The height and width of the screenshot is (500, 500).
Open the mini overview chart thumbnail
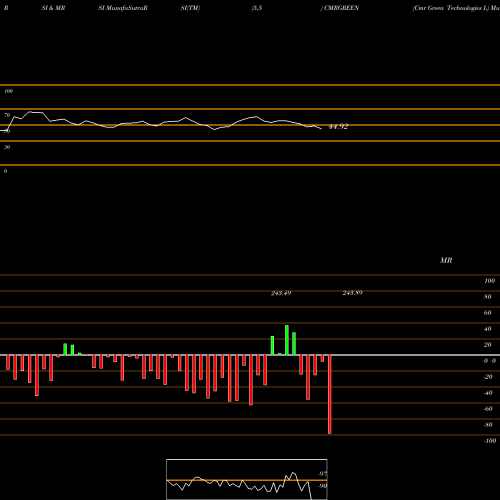247,479
